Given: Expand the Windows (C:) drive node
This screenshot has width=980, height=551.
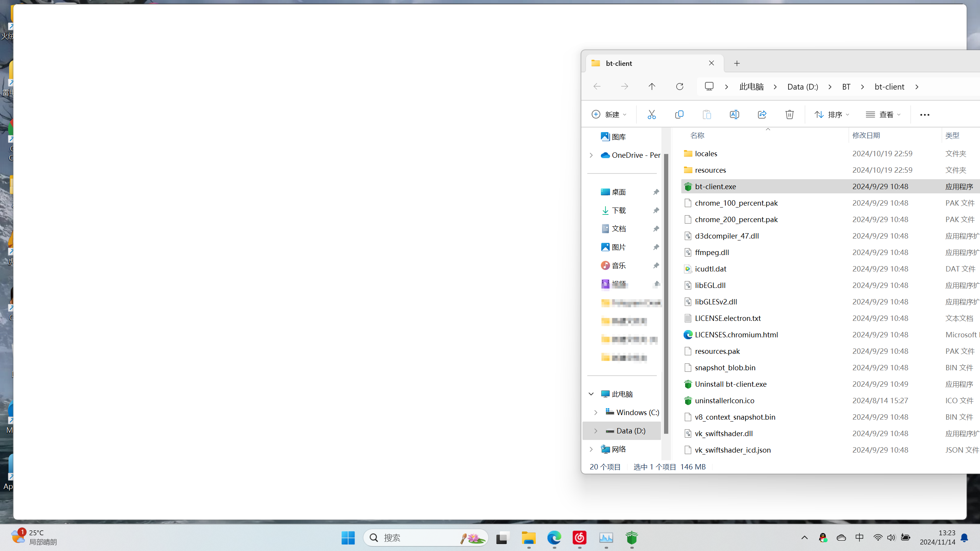Looking at the screenshot, I should point(596,412).
